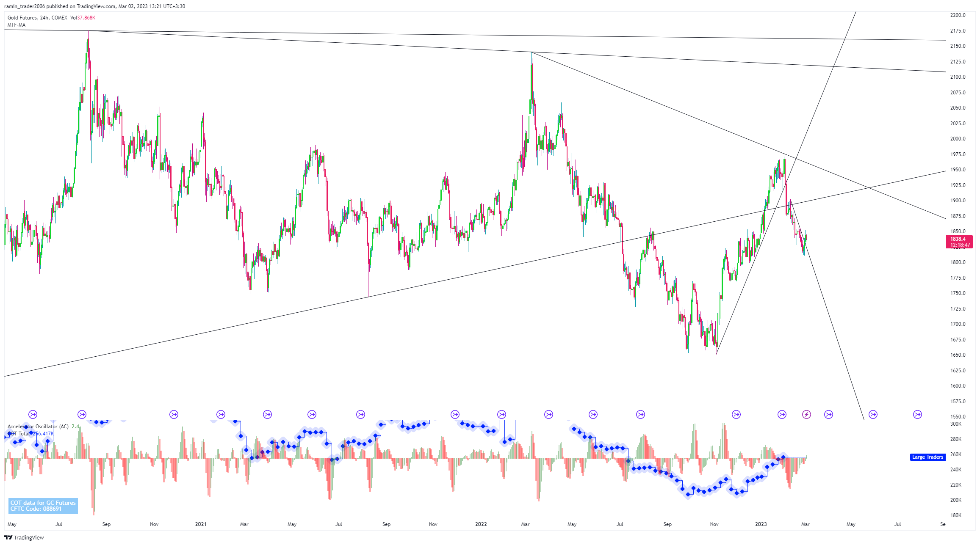This screenshot has width=980, height=545.
Task: Click the 2000.0 price axis label
Action: point(958,139)
